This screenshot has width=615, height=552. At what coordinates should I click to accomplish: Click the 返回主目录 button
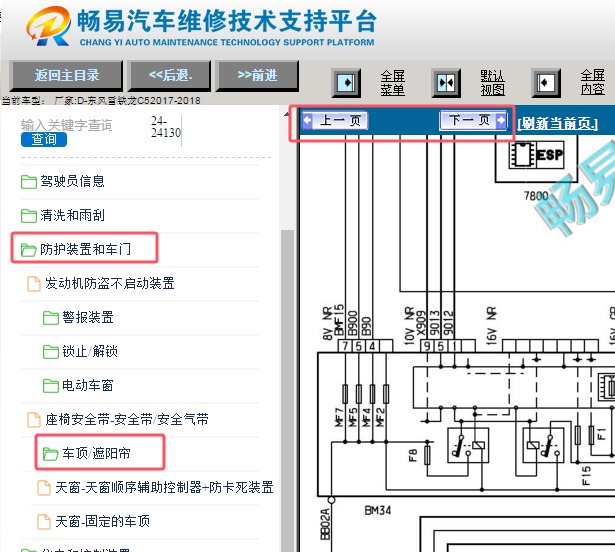pyautogui.click(x=66, y=75)
